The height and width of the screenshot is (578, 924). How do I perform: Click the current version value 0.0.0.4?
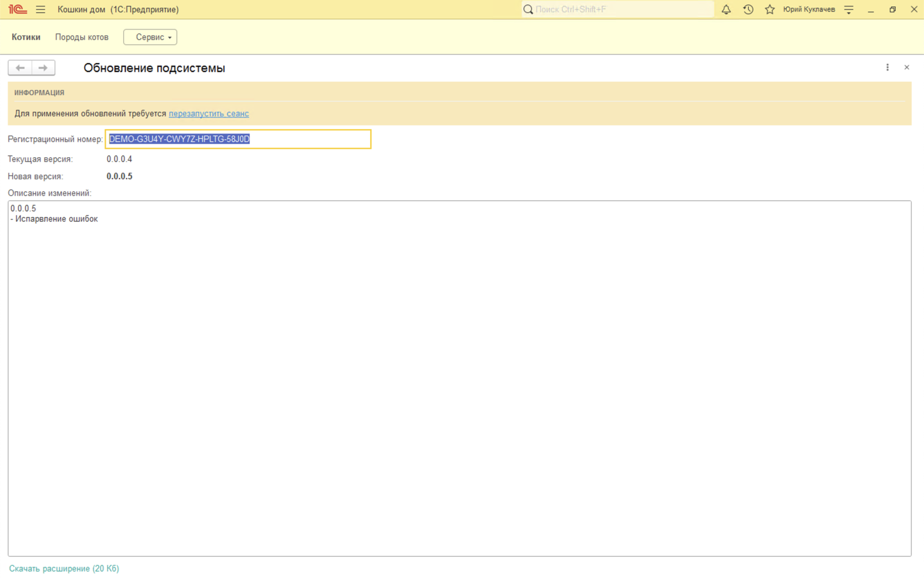click(x=119, y=159)
